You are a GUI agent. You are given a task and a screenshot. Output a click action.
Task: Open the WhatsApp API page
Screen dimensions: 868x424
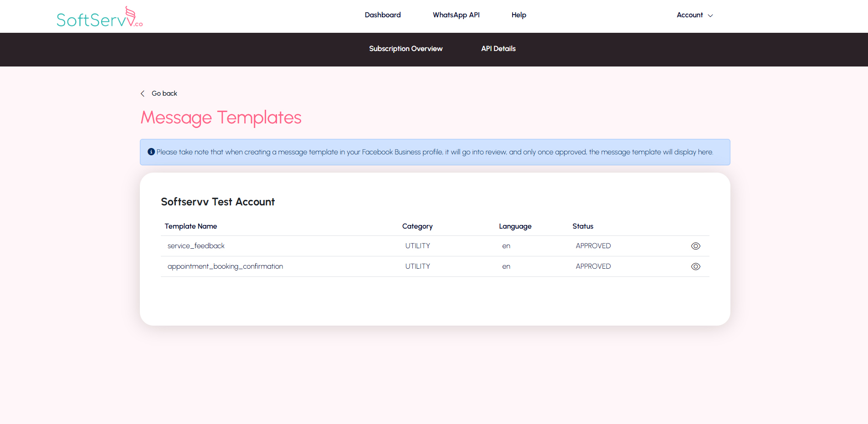(456, 15)
